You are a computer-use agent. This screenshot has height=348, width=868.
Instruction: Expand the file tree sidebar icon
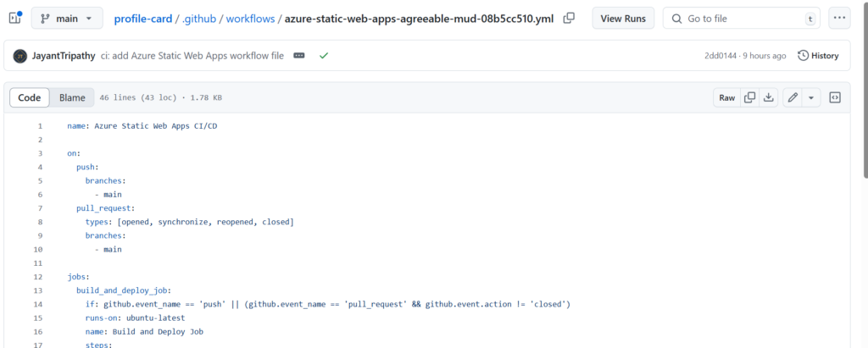pos(14,19)
